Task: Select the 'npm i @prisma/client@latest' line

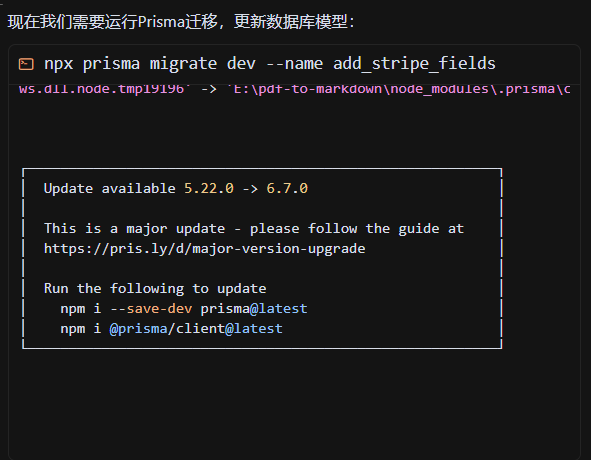Action: (171, 329)
